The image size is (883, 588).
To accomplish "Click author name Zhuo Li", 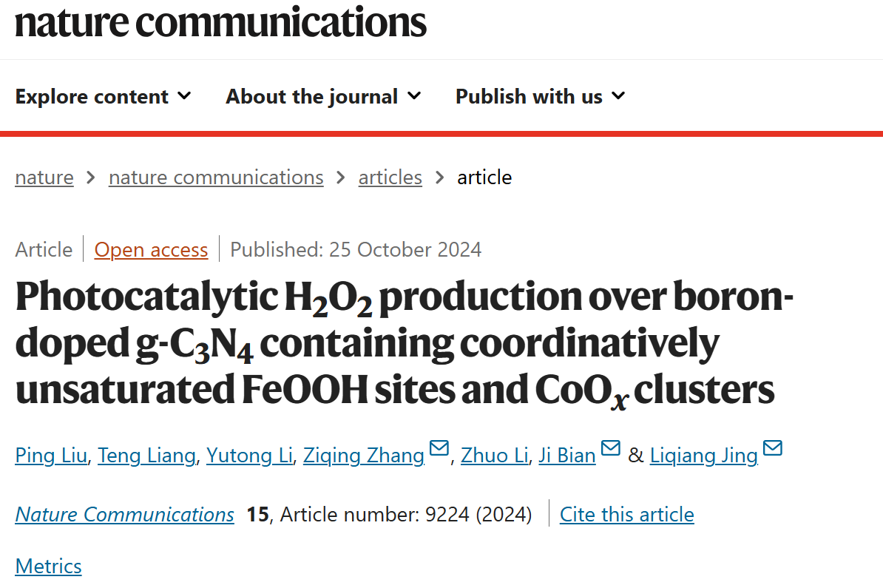I will click(495, 455).
